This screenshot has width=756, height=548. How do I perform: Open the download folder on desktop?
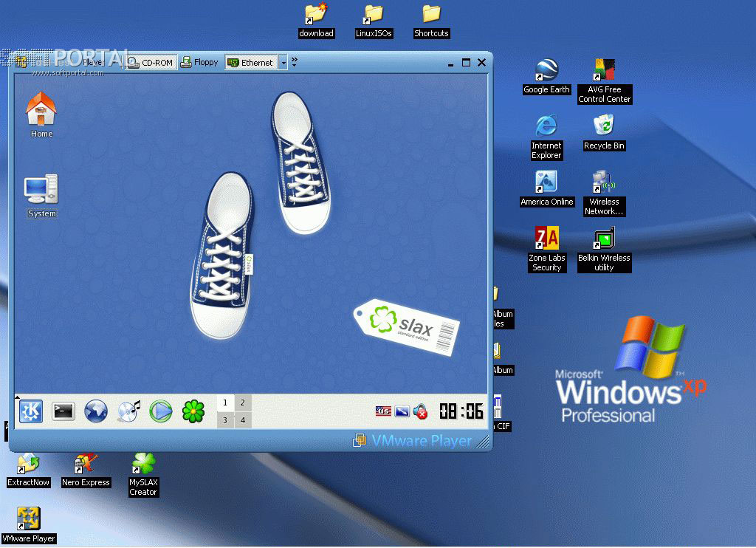pos(316,21)
